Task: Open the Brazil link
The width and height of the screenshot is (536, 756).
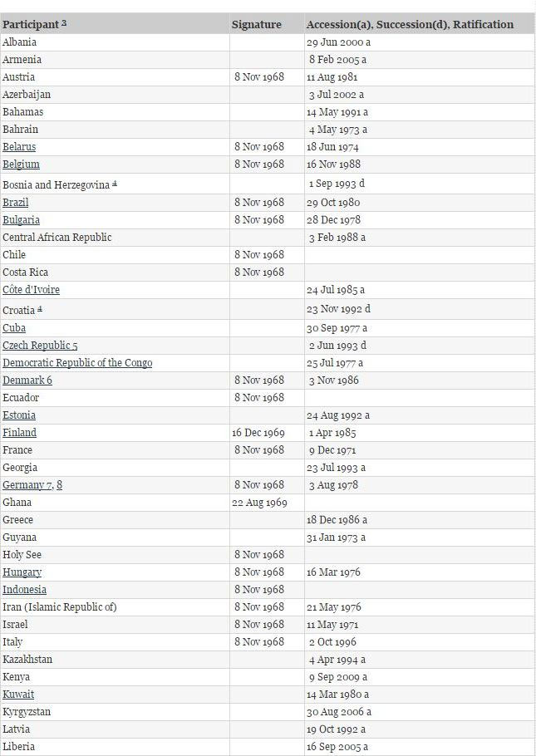Action: pos(15,203)
